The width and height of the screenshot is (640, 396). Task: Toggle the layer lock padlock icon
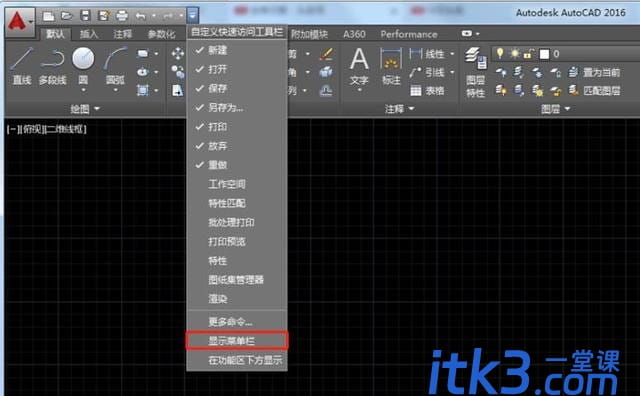(529, 53)
